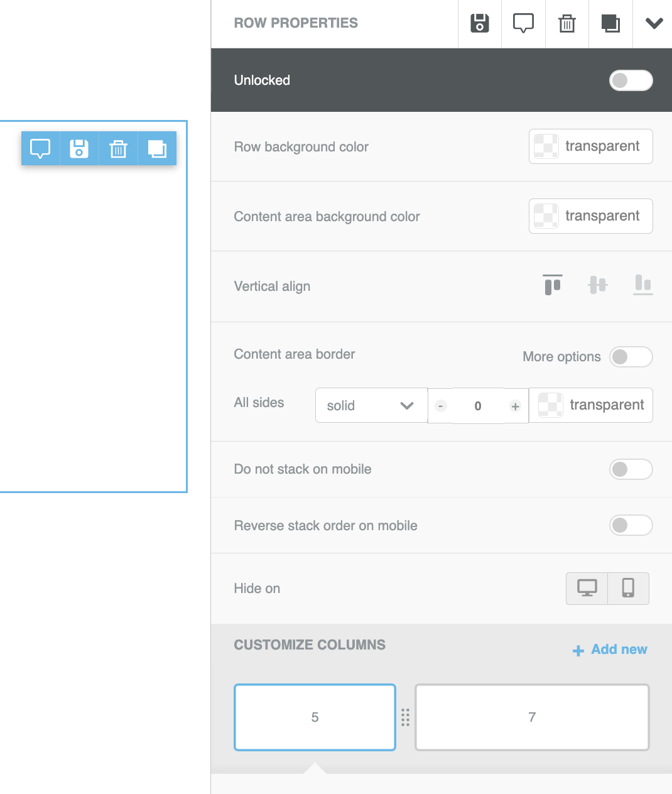Delete row from blue canvas toolbar
This screenshot has width=672, height=794.
tap(118, 148)
